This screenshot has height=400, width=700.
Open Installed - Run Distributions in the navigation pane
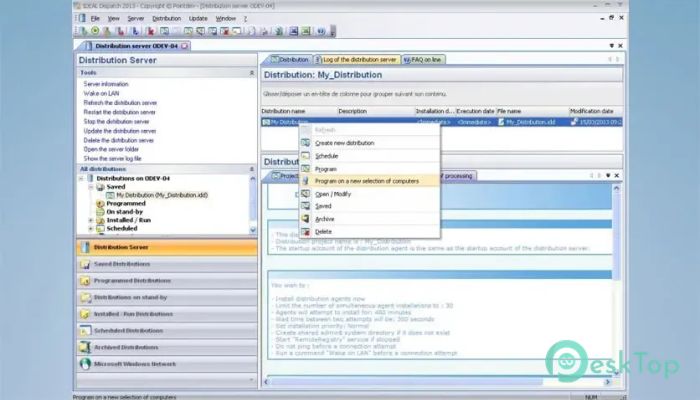click(x=167, y=314)
